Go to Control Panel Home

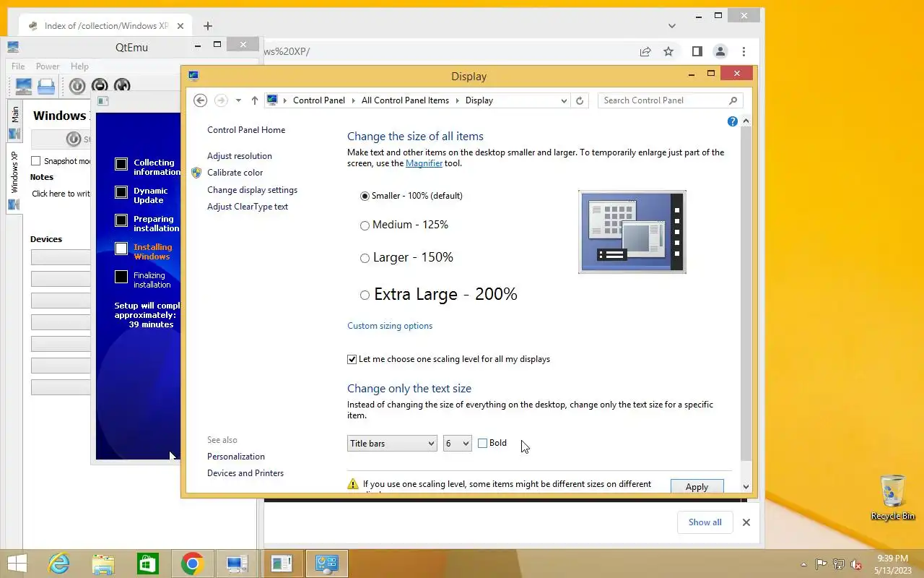246,130
